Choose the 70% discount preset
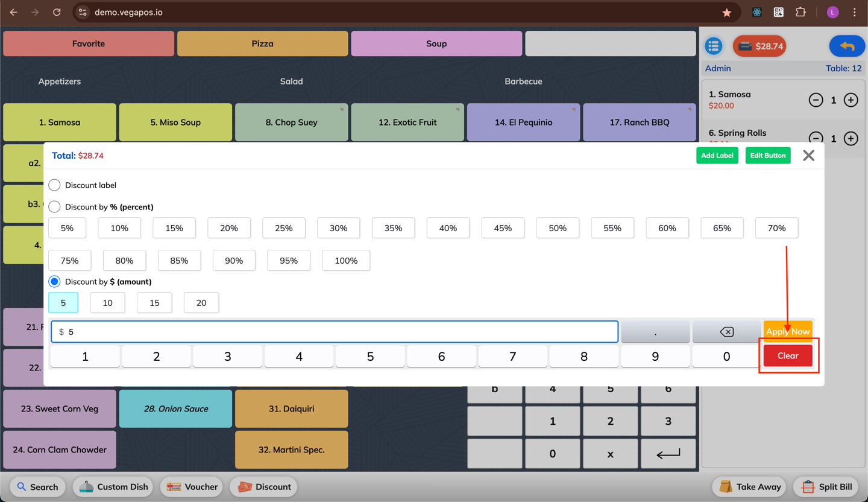 click(x=777, y=228)
